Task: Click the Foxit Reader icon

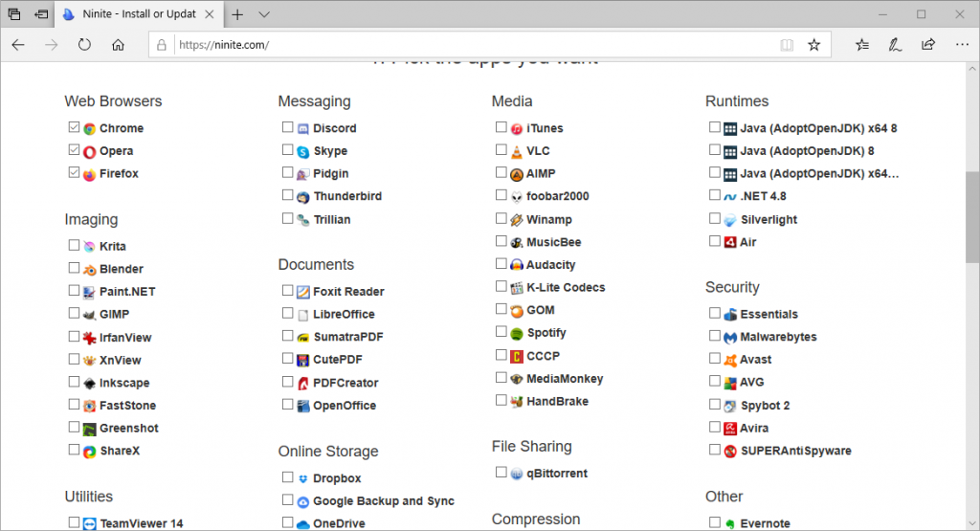Action: pyautogui.click(x=303, y=292)
